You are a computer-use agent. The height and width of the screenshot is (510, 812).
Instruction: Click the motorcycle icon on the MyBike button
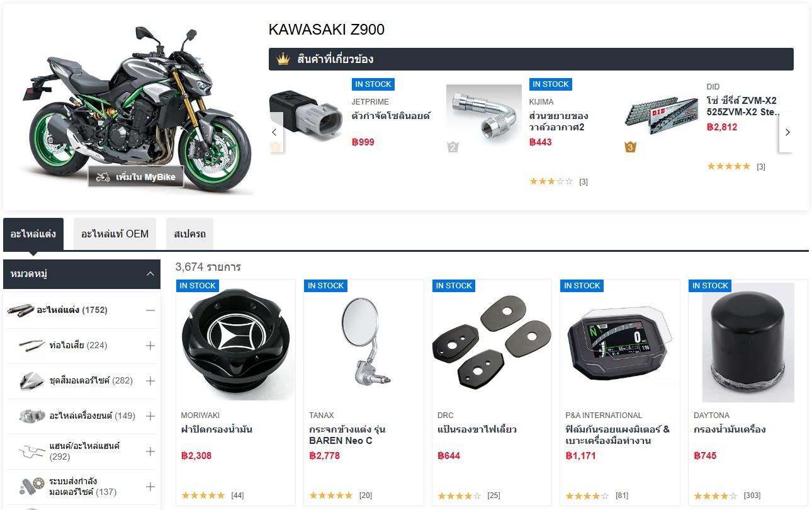point(103,178)
